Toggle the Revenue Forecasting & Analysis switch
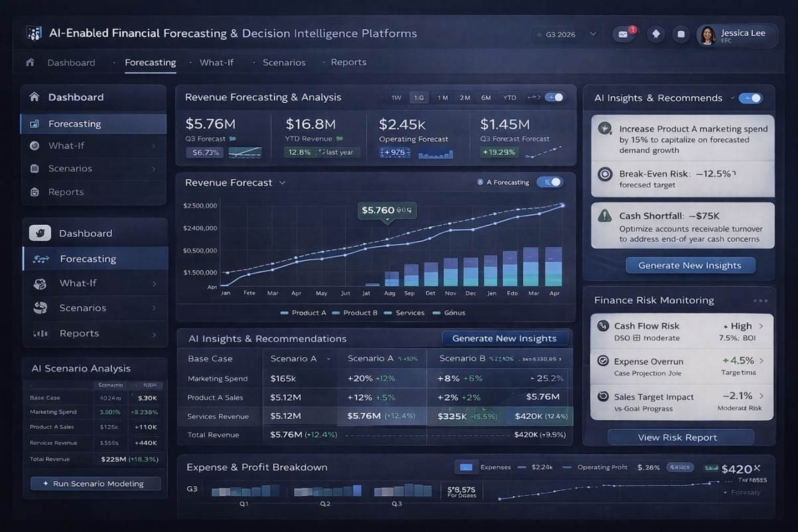Viewport: 798px width, 532px height. [x=554, y=98]
